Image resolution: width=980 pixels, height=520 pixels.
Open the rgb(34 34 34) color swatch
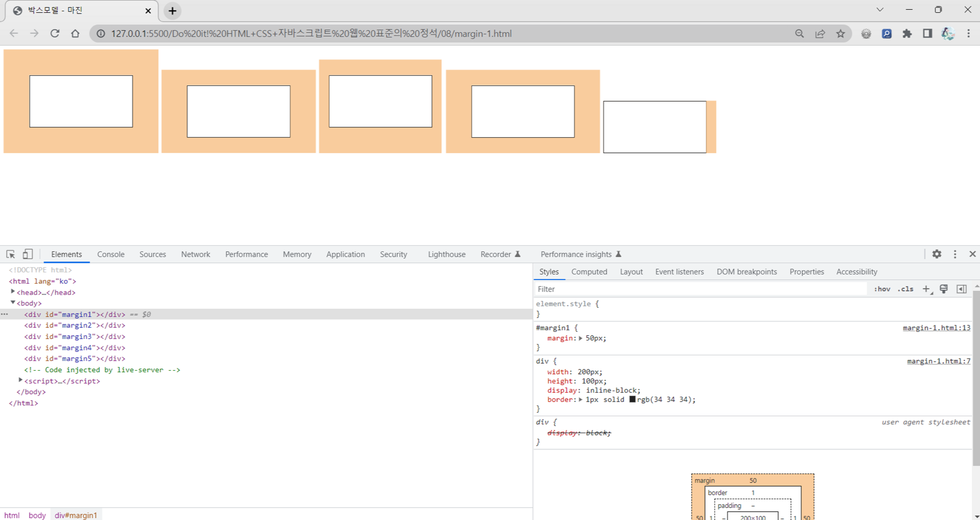pyautogui.click(x=633, y=400)
